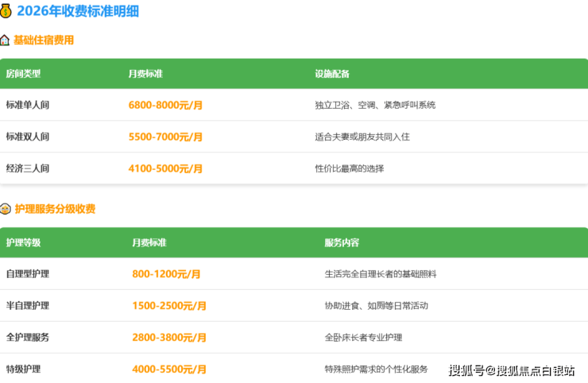Click the 1500-2500元/月 price for 半自理护理
Screen dimensions: 588x383
(x=169, y=306)
